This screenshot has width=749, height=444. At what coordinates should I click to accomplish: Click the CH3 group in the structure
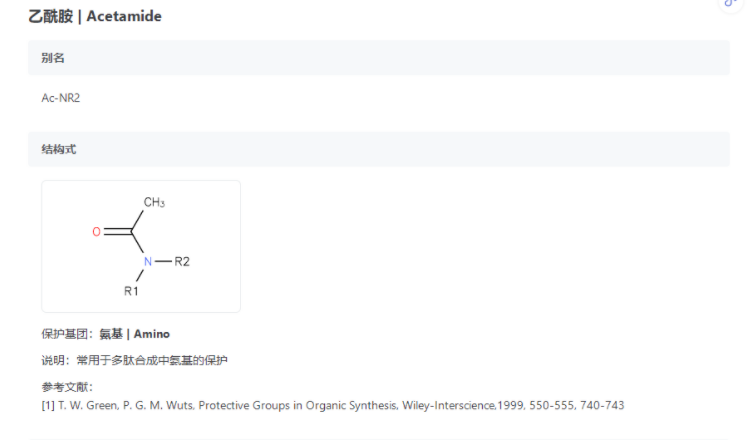[x=154, y=202]
